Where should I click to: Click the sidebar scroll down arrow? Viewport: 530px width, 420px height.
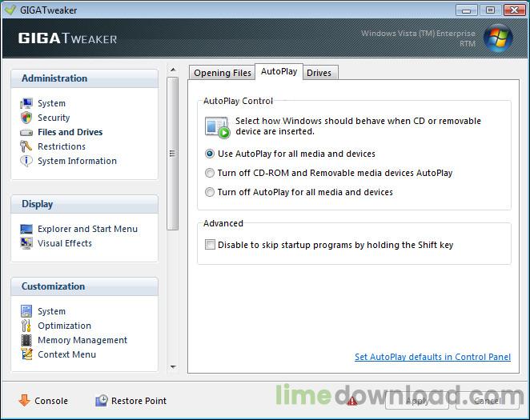pos(173,367)
